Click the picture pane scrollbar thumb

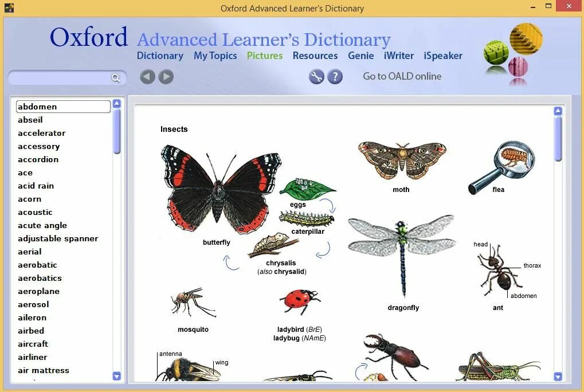coord(558,138)
